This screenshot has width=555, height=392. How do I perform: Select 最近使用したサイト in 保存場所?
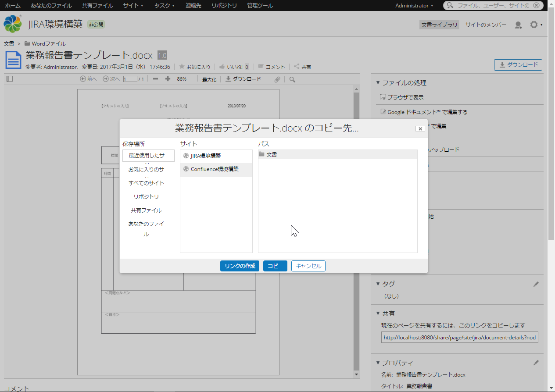click(x=148, y=156)
